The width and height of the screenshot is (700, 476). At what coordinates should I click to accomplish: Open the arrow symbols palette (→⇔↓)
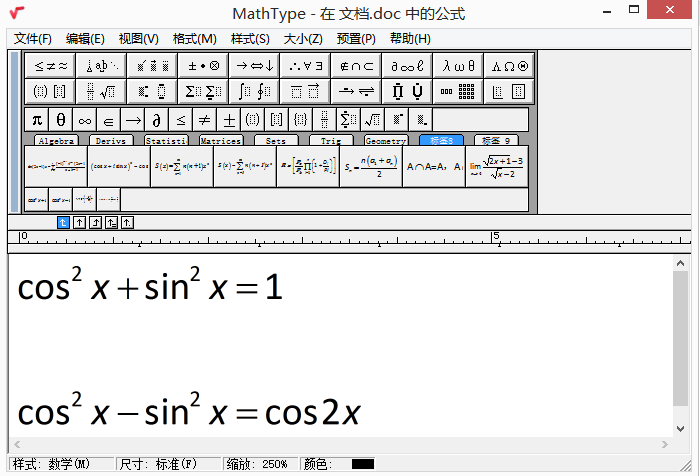(x=254, y=66)
